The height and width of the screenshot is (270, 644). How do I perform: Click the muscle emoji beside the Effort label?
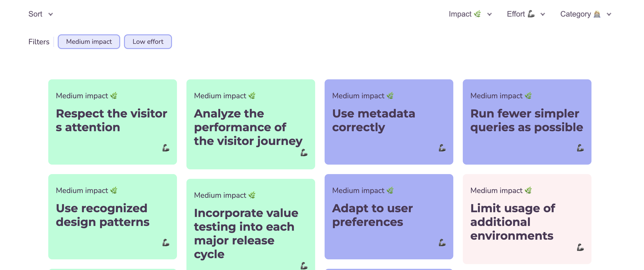point(531,14)
